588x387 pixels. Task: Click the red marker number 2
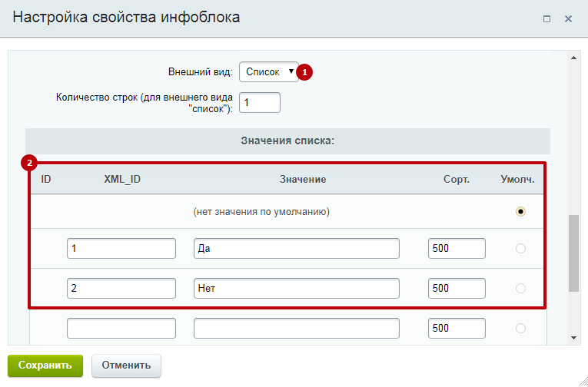tap(29, 163)
